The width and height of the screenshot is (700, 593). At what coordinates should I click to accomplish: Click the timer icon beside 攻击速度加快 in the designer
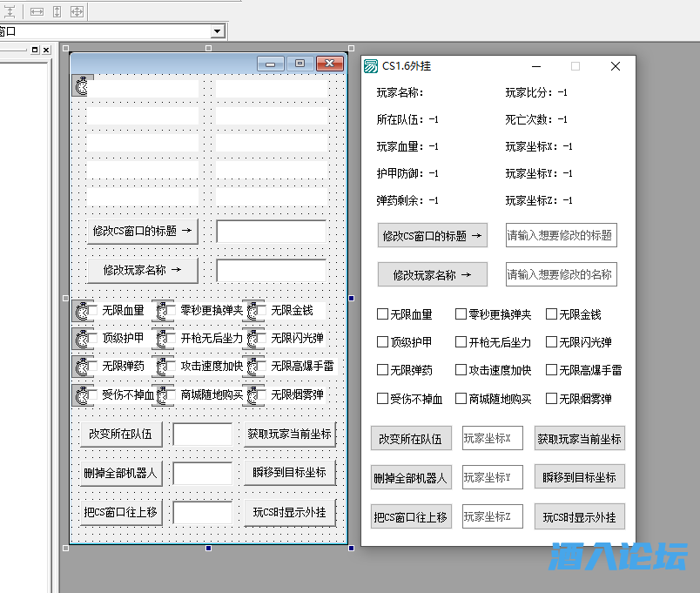coord(161,367)
